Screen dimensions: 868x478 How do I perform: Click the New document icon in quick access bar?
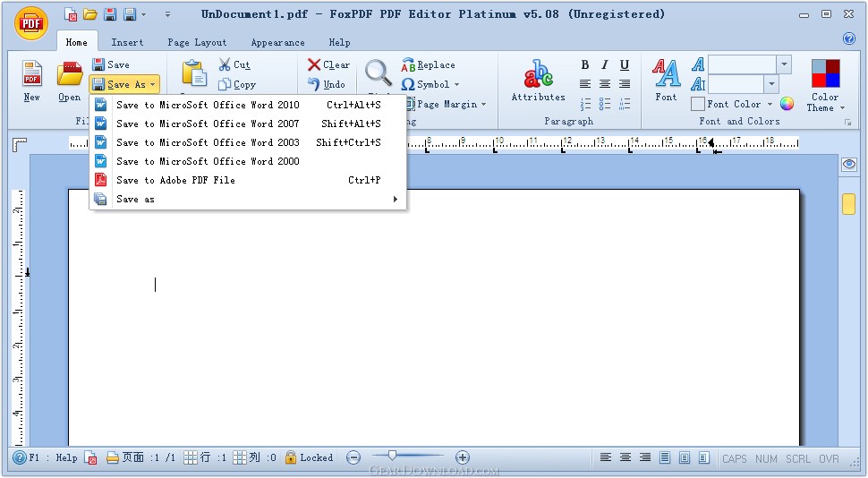point(71,14)
